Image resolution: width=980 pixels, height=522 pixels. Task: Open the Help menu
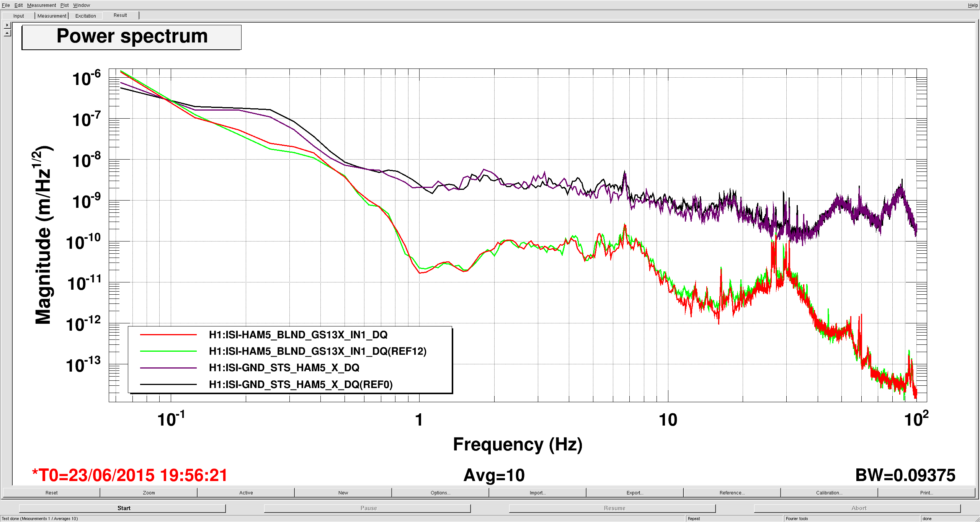click(973, 5)
